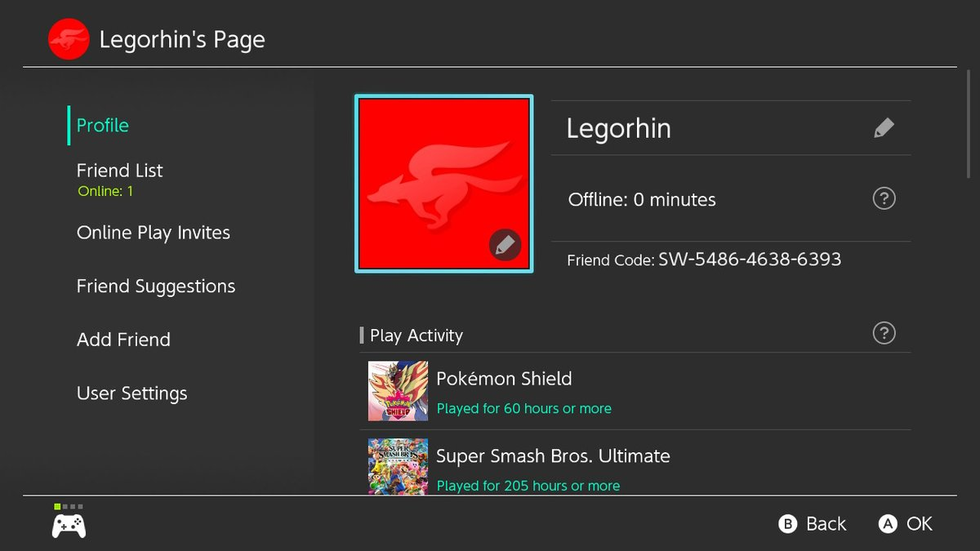
Task: Click 'Played for 60 hours or more'
Action: (x=524, y=408)
